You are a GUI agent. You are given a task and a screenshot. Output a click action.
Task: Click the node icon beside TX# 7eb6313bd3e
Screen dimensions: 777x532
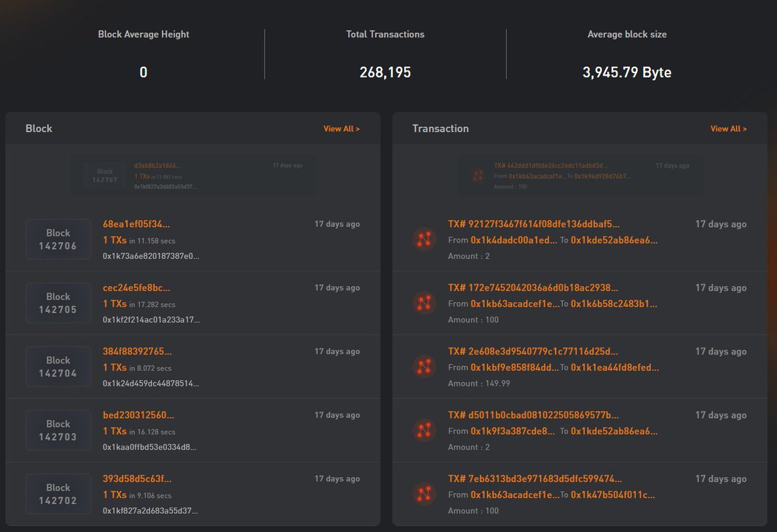point(424,494)
